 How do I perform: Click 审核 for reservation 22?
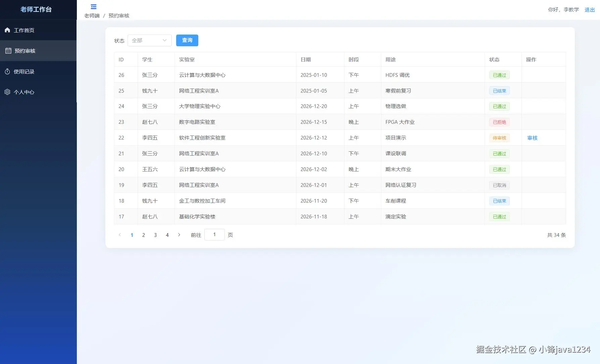[x=533, y=138]
